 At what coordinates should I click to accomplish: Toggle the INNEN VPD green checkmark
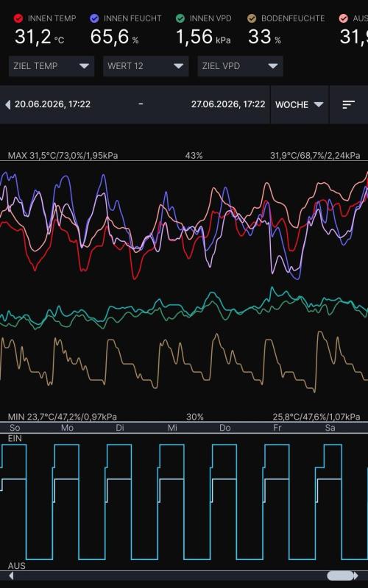pos(180,18)
